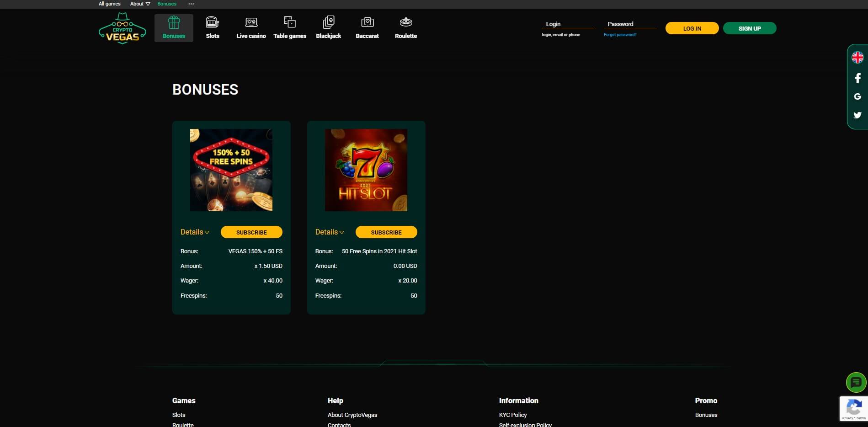Open the live chat bubble icon
The width and height of the screenshot is (868, 427).
click(856, 382)
